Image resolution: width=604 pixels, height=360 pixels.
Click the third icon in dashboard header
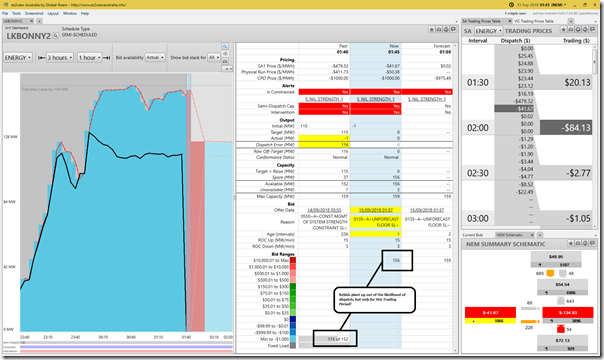click(446, 29)
